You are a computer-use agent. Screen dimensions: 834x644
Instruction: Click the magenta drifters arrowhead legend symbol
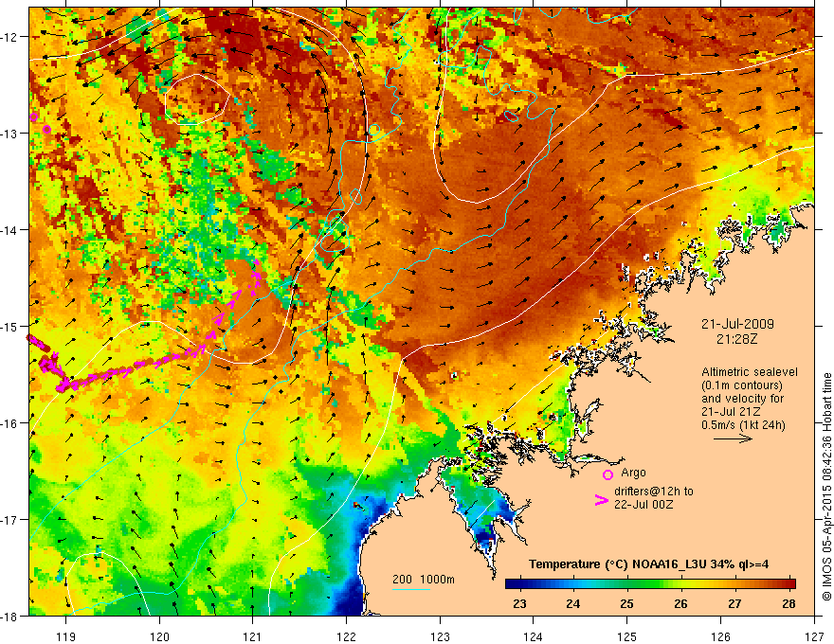[x=601, y=500]
